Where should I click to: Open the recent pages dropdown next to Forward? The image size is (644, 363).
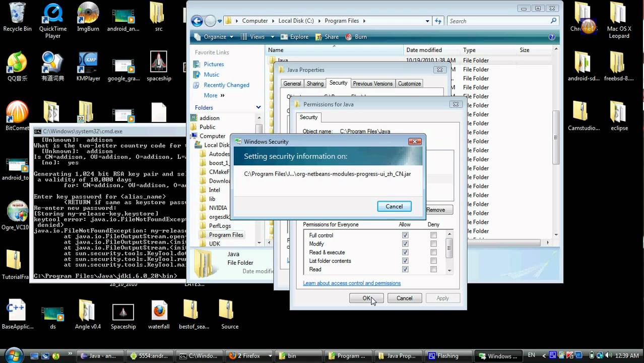click(221, 21)
